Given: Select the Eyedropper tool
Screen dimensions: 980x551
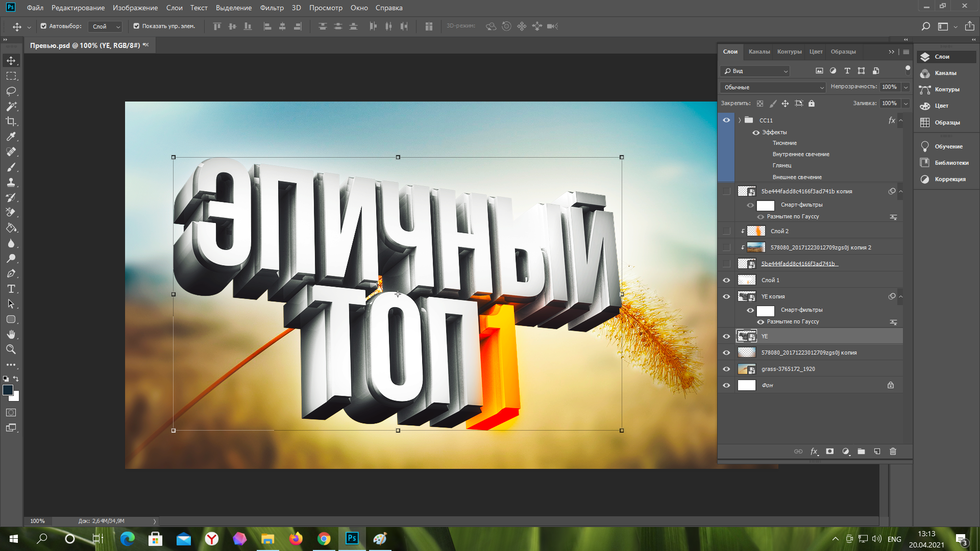Looking at the screenshot, I should tap(11, 137).
